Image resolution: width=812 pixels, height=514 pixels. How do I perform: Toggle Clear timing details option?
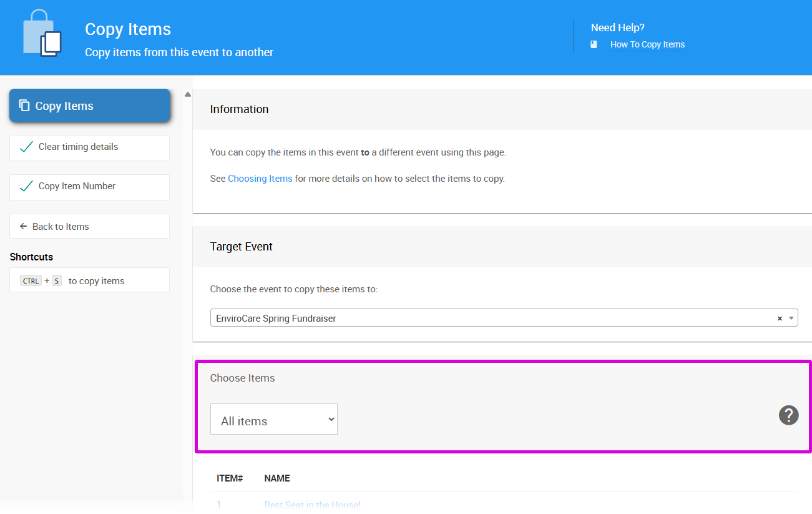(x=89, y=147)
